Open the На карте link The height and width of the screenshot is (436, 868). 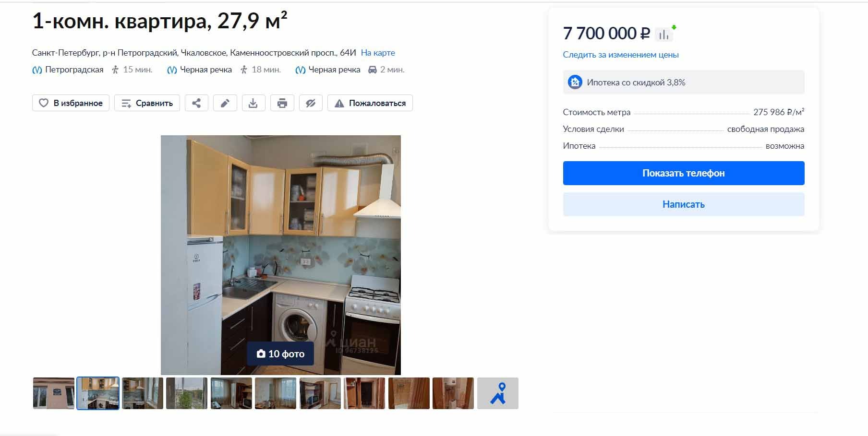click(x=378, y=53)
